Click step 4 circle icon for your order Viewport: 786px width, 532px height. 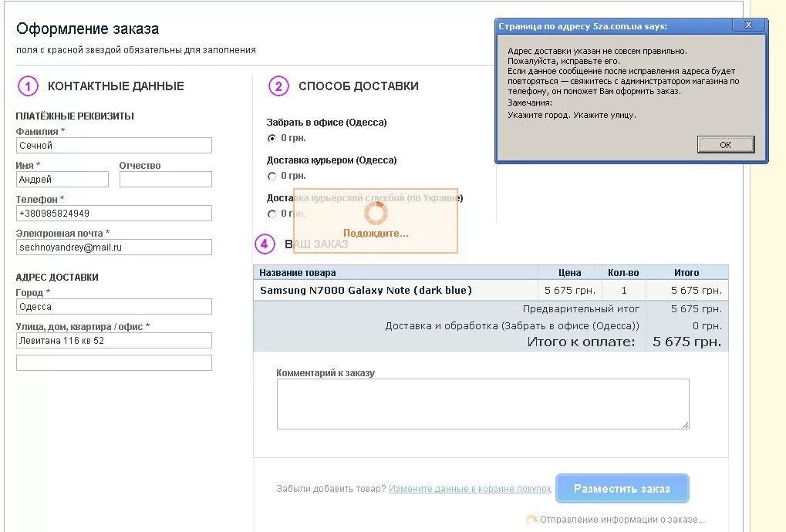pos(265,244)
